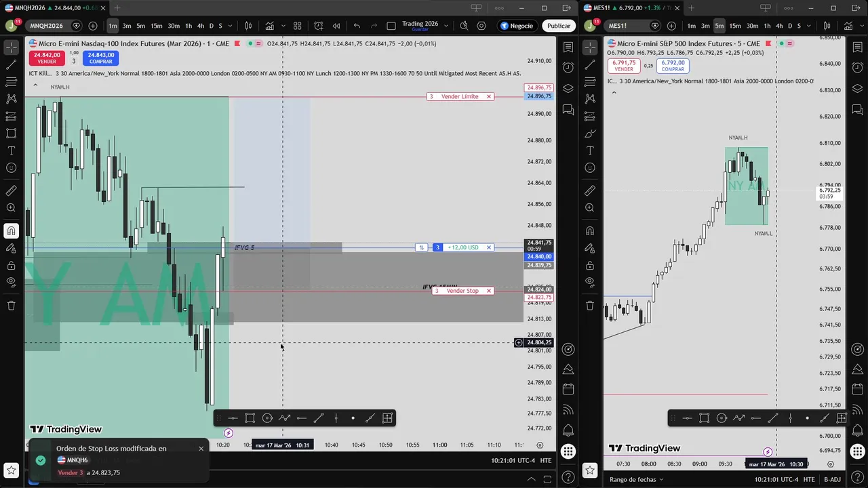Start bar replay with rewind icon
This screenshot has height=488, width=868.
[336, 26]
